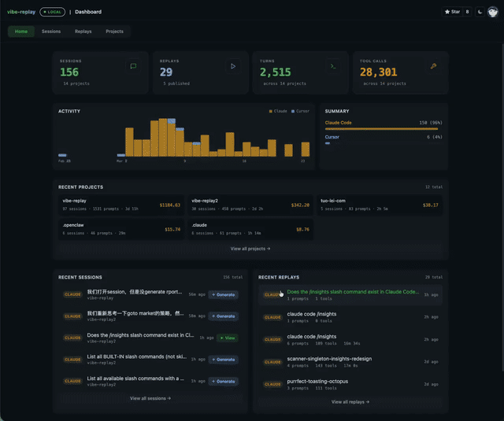Screen dimensions: 504x421
Task: Click the 156 total sessions label
Action: pyautogui.click(x=233, y=277)
